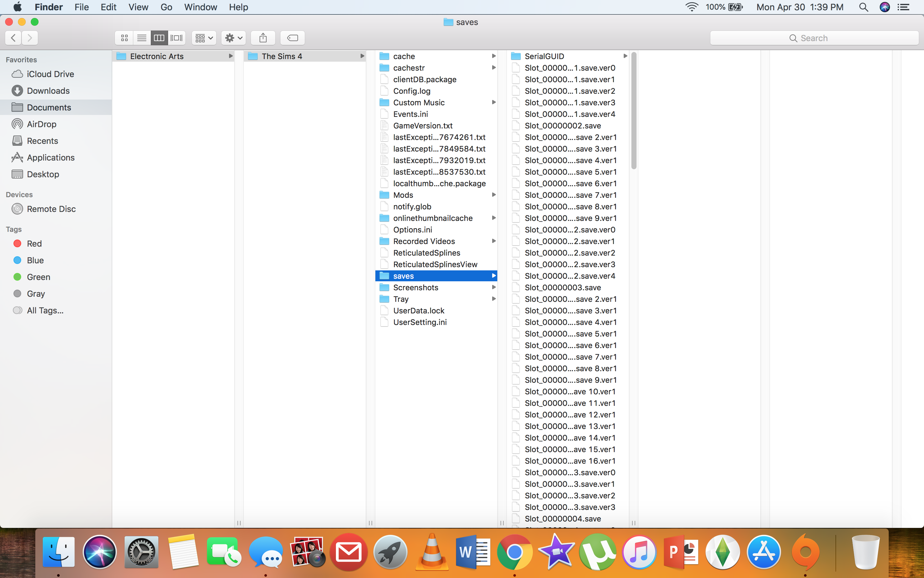Image resolution: width=924 pixels, height=578 pixels.
Task: Select file Slot_00000004.save
Action: click(x=568, y=519)
